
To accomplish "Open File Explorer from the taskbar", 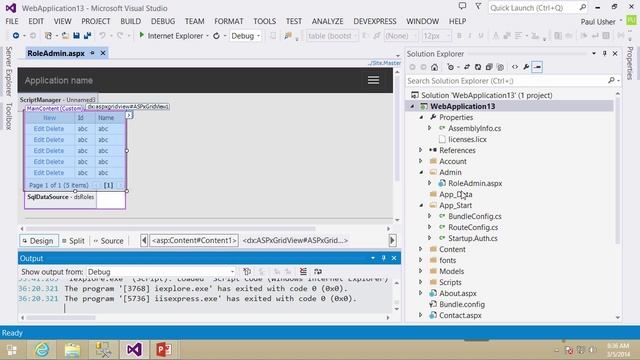I will point(72,349).
